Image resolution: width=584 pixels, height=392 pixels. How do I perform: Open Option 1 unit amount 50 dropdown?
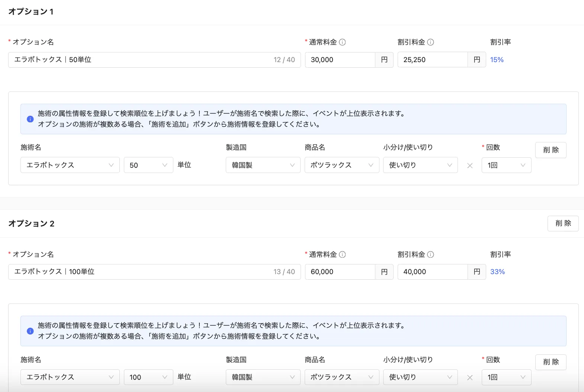(x=148, y=165)
